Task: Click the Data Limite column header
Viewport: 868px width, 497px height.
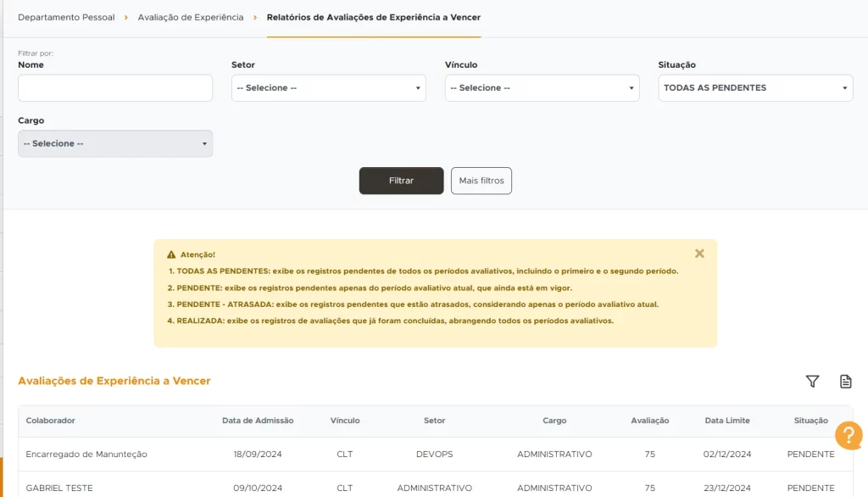Action: point(726,421)
